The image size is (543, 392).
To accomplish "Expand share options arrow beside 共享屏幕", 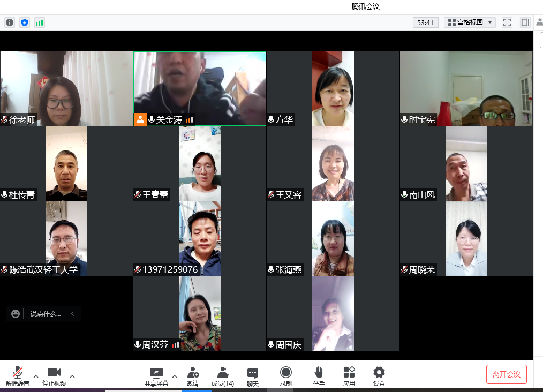I will click(175, 376).
